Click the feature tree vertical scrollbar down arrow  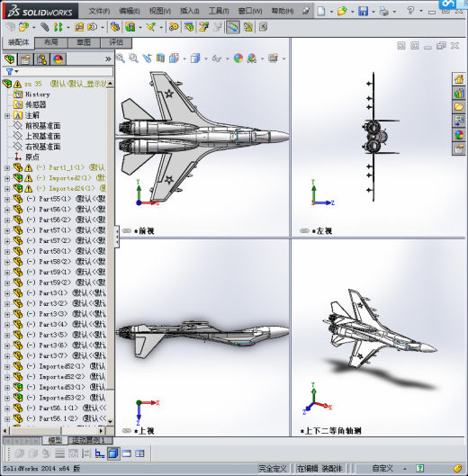tap(110, 421)
